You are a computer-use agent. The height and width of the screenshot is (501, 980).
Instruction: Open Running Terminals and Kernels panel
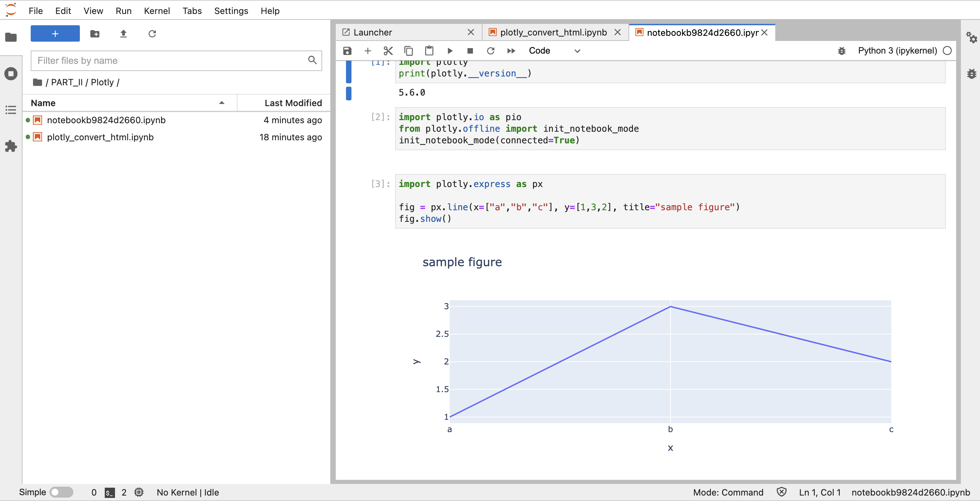(x=11, y=73)
